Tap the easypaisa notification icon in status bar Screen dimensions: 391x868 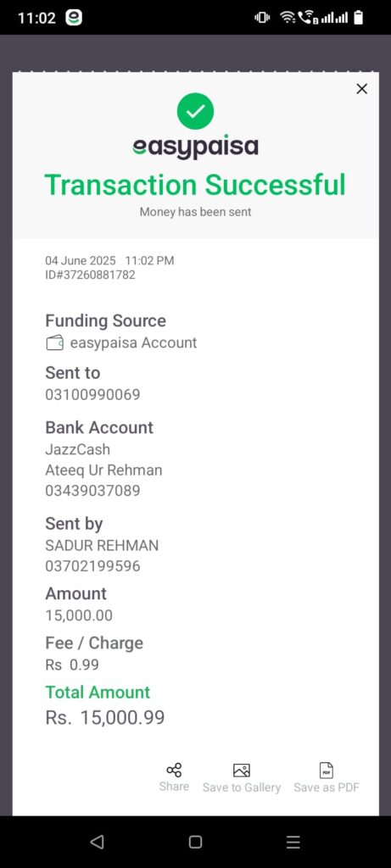click(74, 18)
